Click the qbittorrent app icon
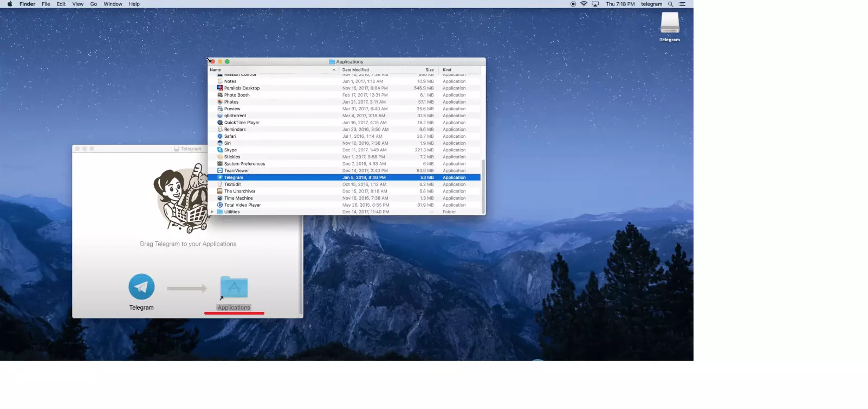The image size is (868, 409). (x=220, y=116)
